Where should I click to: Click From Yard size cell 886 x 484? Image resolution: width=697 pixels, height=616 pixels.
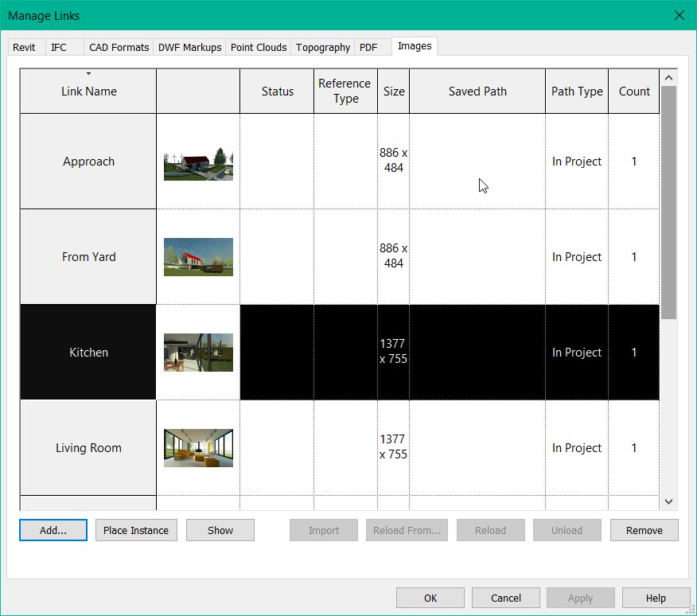tap(393, 255)
